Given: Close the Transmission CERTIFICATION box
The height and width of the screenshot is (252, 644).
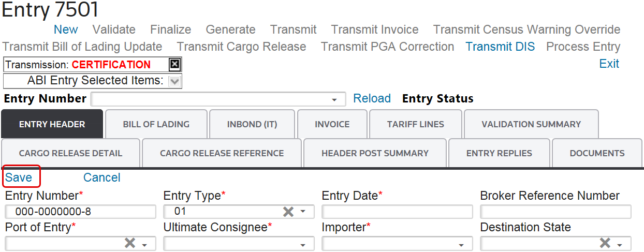Looking at the screenshot, I should 175,65.
